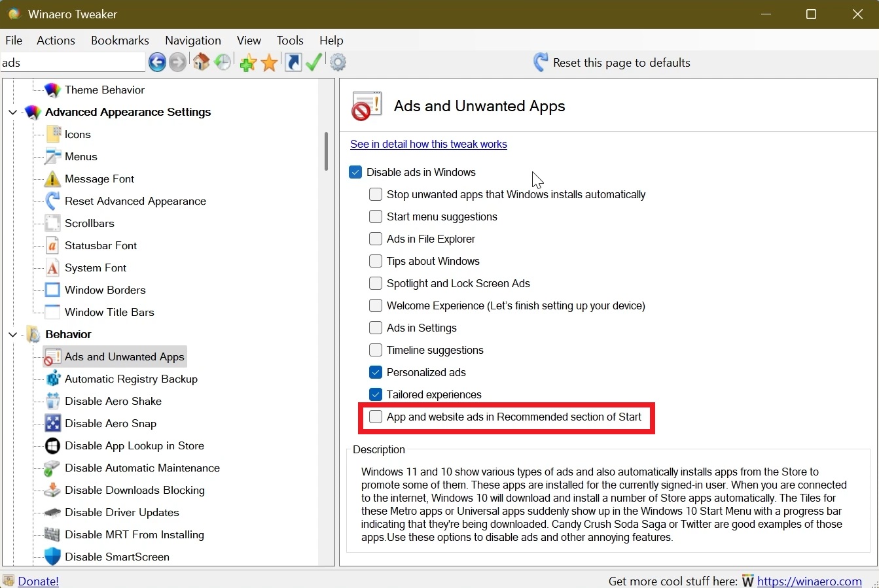Click the Winaero Tweaker title bar icon
The width and height of the screenshot is (879, 588).
click(14, 14)
